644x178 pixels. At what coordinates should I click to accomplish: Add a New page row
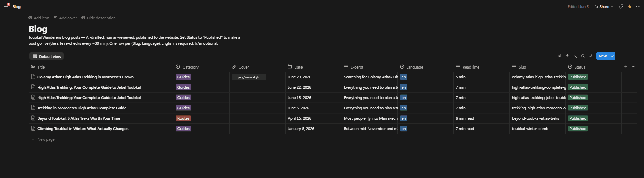click(x=43, y=139)
